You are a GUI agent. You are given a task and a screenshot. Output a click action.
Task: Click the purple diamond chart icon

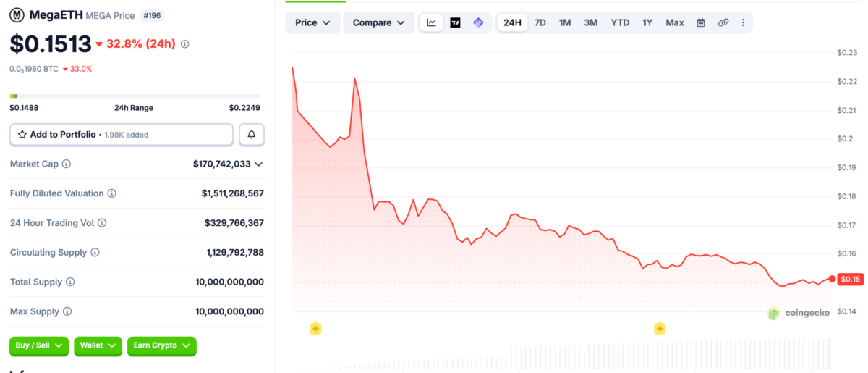point(478,22)
